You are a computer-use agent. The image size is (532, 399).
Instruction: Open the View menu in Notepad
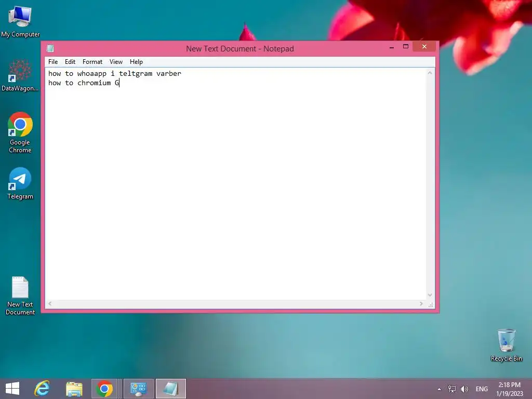pyautogui.click(x=116, y=62)
